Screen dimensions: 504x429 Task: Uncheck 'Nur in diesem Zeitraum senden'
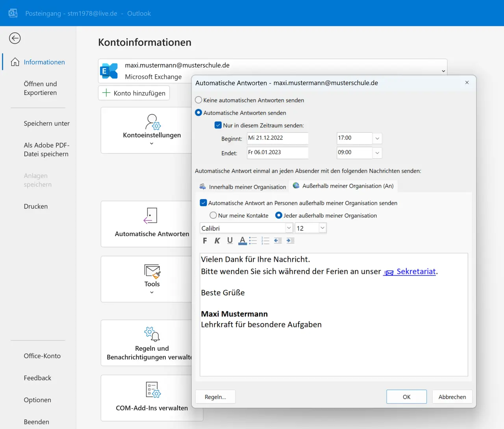tap(218, 125)
